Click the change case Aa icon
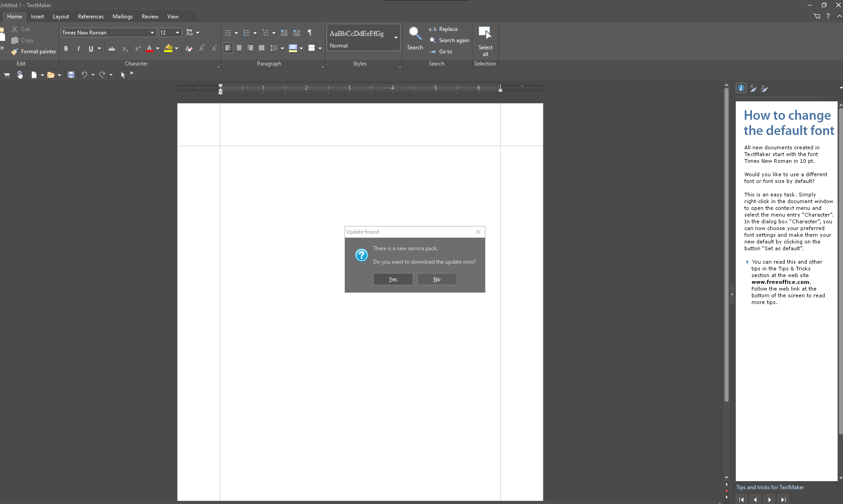Viewport: 843px width, 504px height. (x=190, y=33)
